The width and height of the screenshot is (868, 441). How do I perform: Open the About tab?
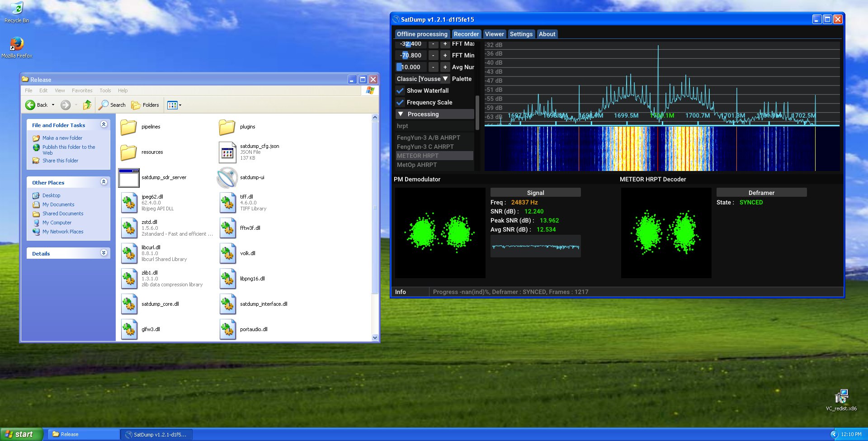point(547,34)
